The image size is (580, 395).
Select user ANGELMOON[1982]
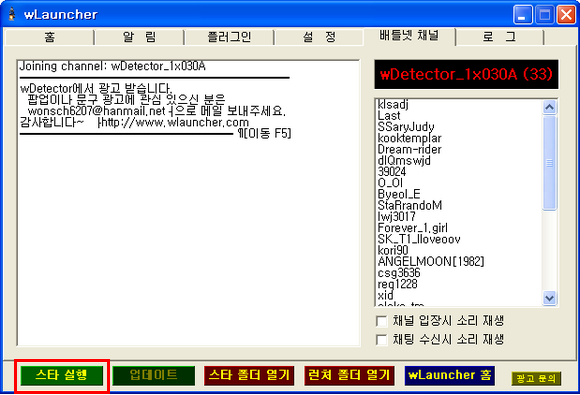[431, 261]
